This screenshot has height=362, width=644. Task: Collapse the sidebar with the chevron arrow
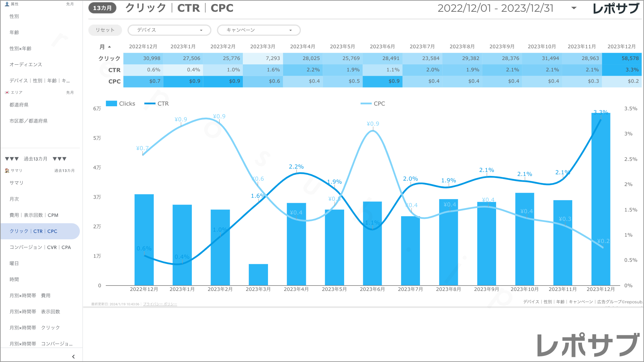[73, 357]
